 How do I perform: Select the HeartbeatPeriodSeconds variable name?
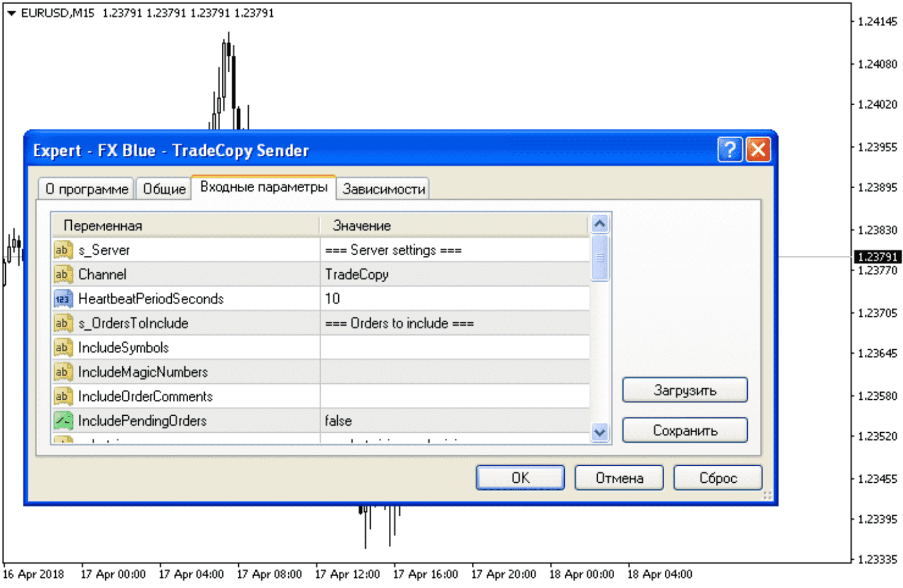151,299
